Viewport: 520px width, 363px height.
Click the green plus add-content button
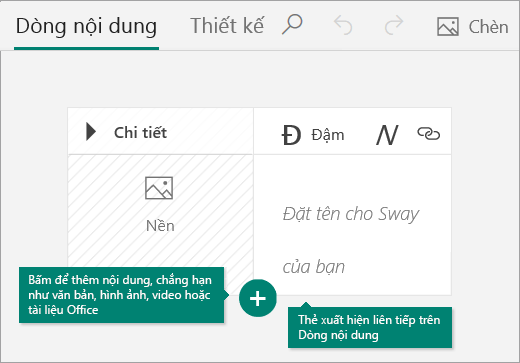click(x=258, y=298)
